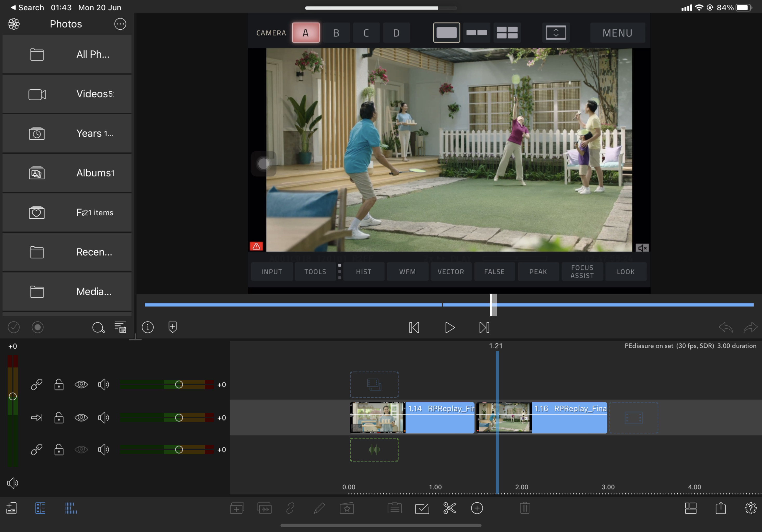Select the scissors split tool
The height and width of the screenshot is (532, 762).
tap(450, 508)
